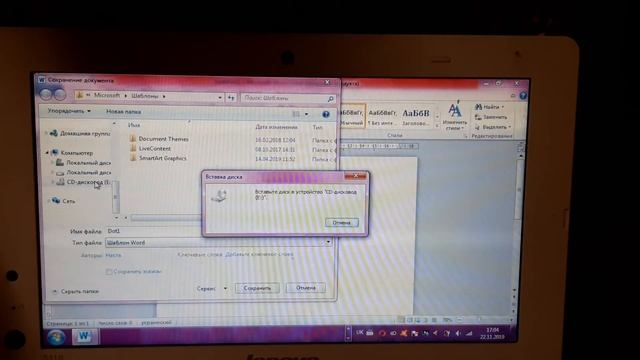Image resolution: width=640 pixels, height=360 pixels.
Task: Select the SmartArt Graphics folder
Action: click(x=162, y=158)
